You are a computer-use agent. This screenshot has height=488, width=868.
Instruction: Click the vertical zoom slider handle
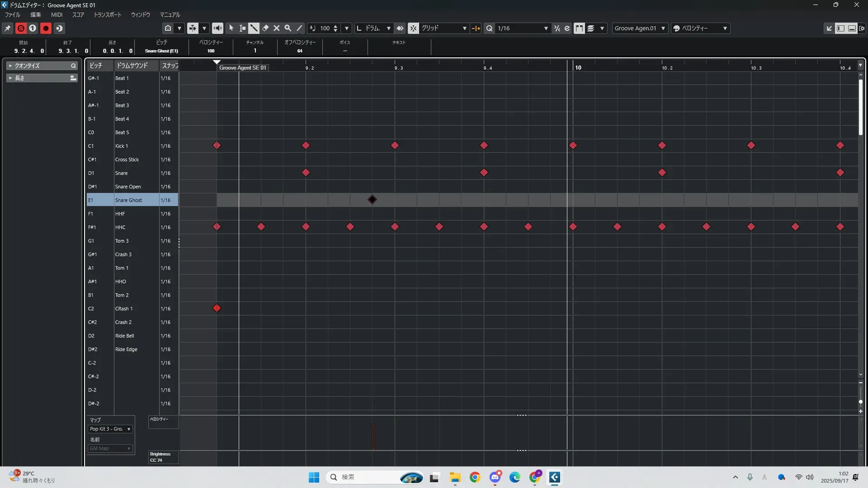(860, 402)
